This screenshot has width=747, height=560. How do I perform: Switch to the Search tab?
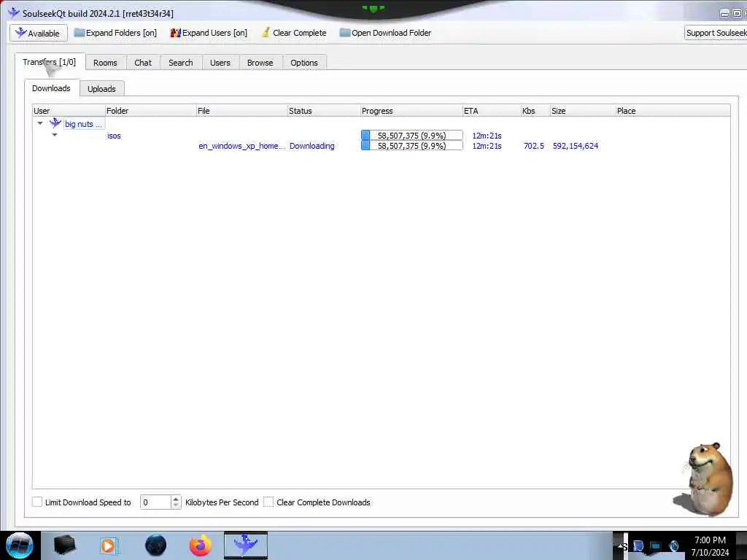point(181,63)
